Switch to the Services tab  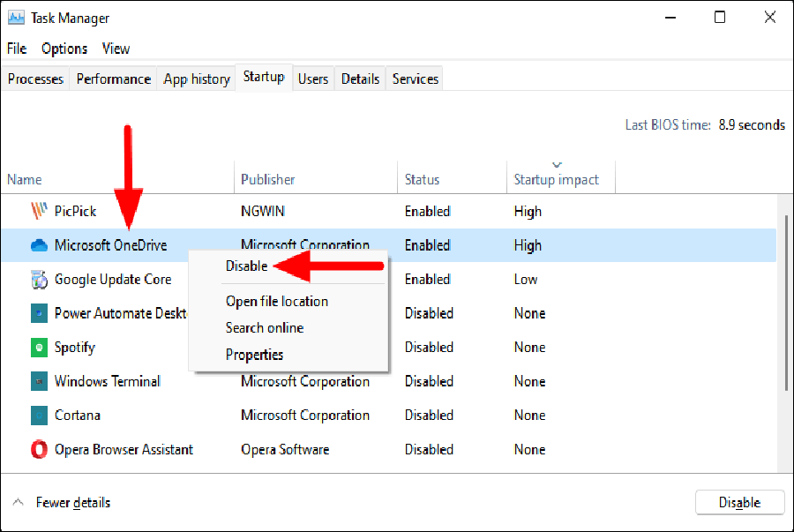(x=416, y=79)
